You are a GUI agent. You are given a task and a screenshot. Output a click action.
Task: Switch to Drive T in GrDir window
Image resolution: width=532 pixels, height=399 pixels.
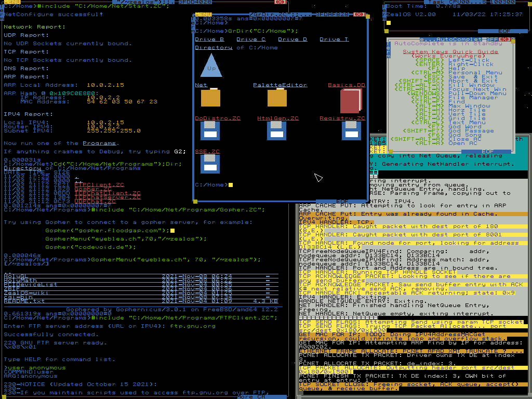pyautogui.click(x=334, y=39)
